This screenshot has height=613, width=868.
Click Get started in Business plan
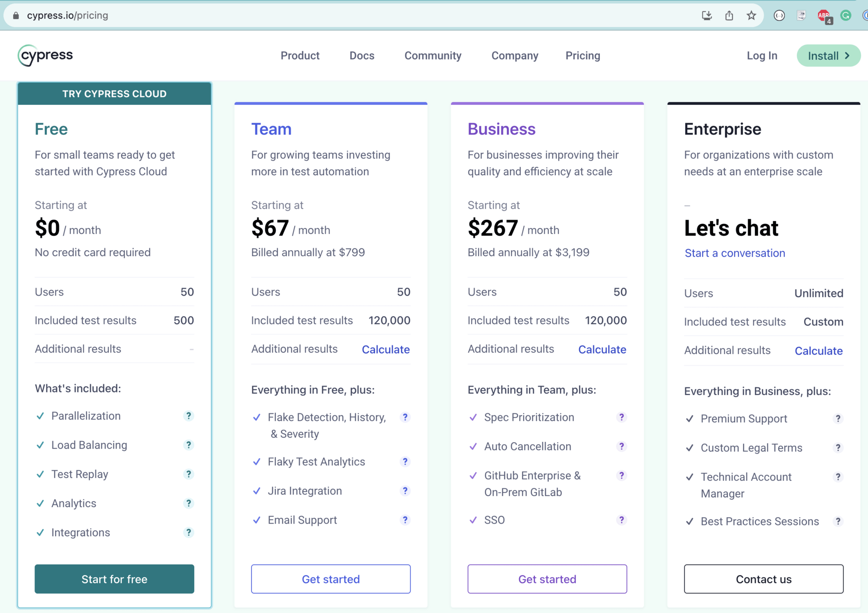547,579
